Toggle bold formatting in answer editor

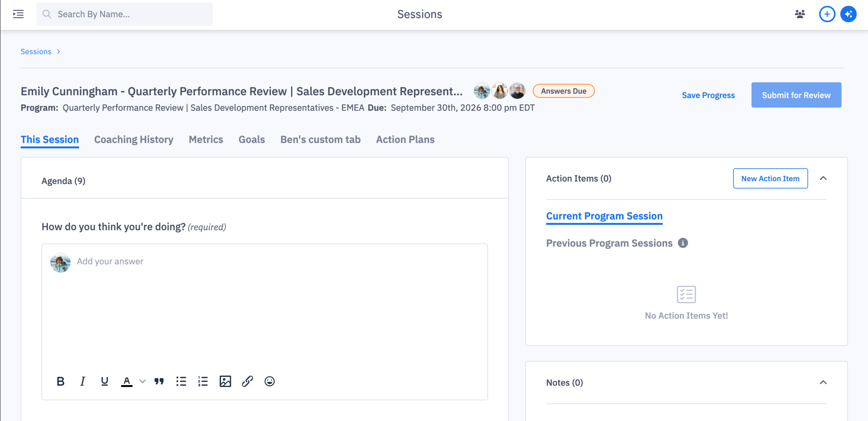[60, 381]
